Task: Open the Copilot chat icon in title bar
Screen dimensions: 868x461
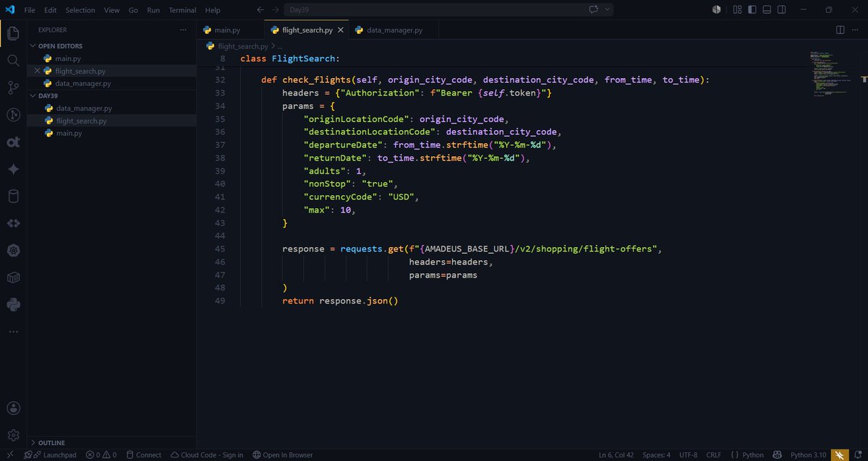Action: [x=595, y=10]
